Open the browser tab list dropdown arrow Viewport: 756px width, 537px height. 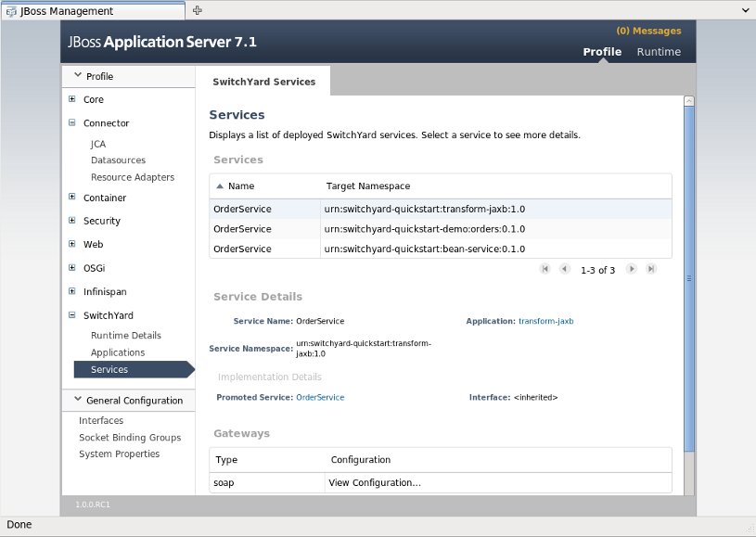pyautogui.click(x=746, y=10)
